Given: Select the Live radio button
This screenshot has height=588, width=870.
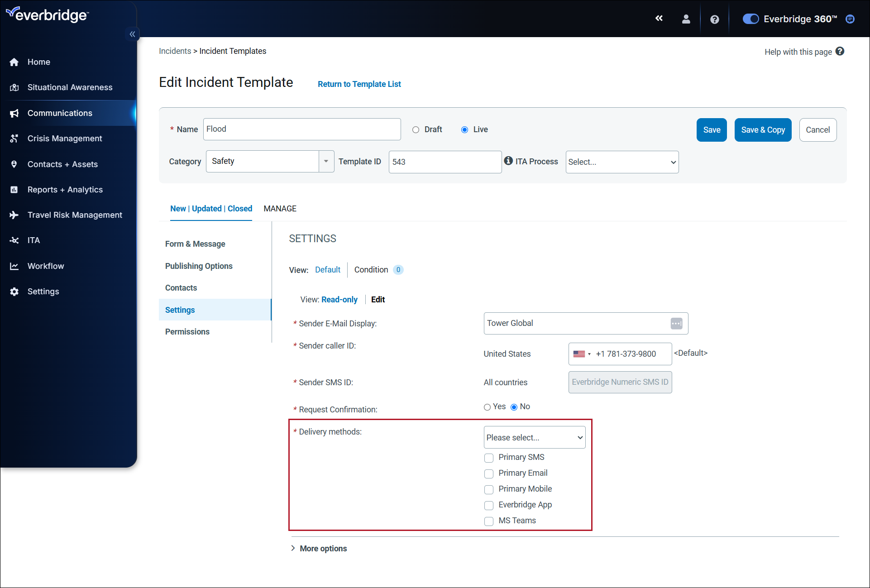Looking at the screenshot, I should [x=464, y=130].
